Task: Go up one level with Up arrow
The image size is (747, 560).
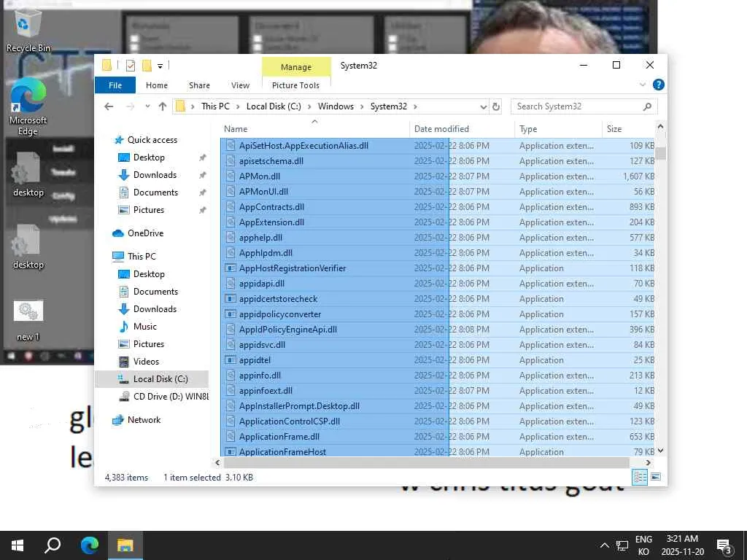Action: [x=163, y=106]
